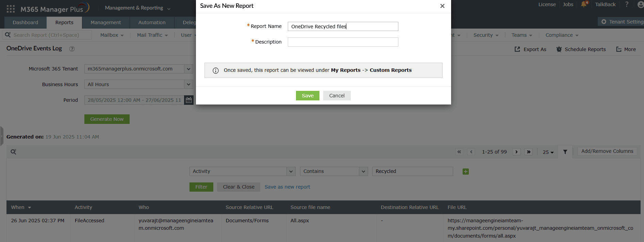The width and height of the screenshot is (644, 242).
Task: Open the Automation tab
Action: point(152,22)
